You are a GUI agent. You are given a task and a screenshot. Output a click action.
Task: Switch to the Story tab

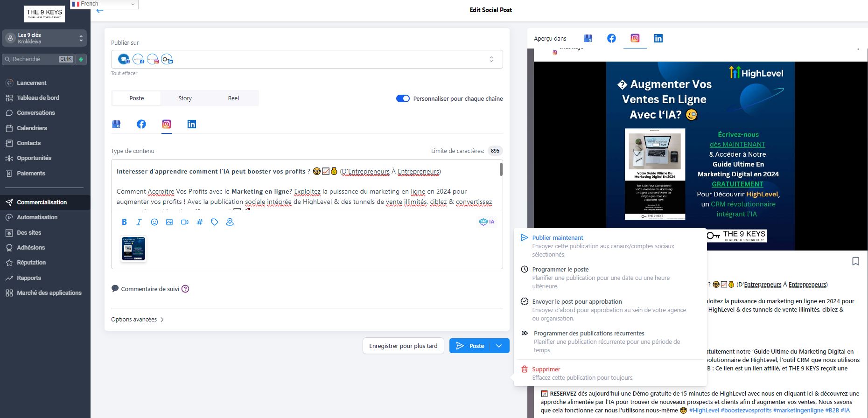[x=185, y=98]
